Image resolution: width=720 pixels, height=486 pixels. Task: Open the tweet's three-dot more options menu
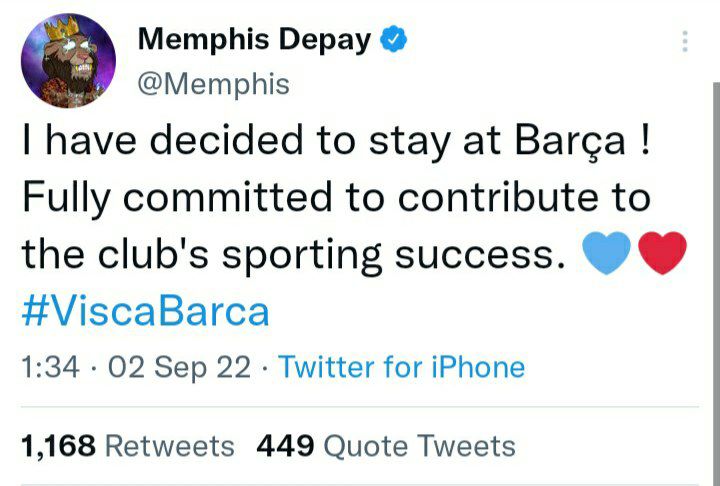click(x=685, y=41)
